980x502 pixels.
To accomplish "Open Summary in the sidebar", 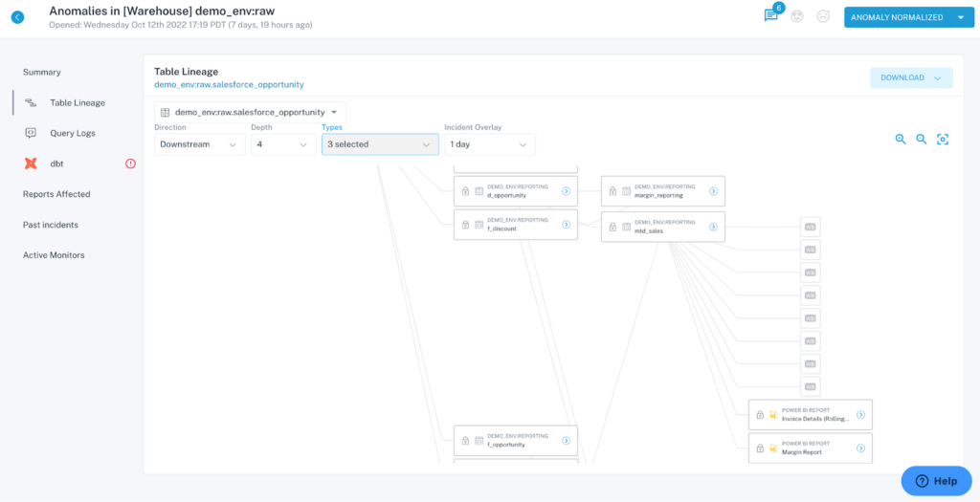I will point(42,73).
